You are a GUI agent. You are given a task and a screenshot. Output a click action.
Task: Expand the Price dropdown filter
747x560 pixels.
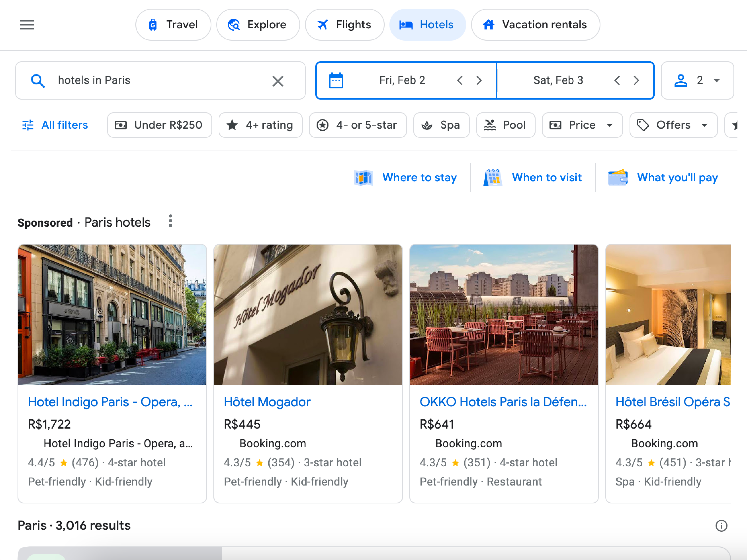pos(582,125)
